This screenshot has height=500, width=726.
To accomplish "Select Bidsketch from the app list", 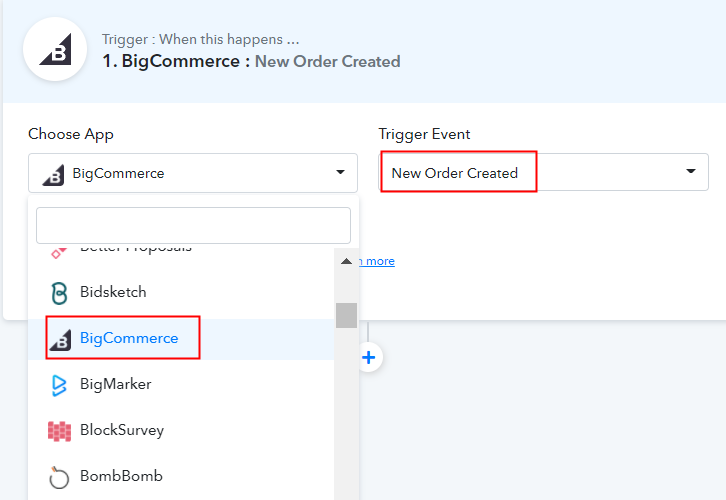I will click(181, 292).
